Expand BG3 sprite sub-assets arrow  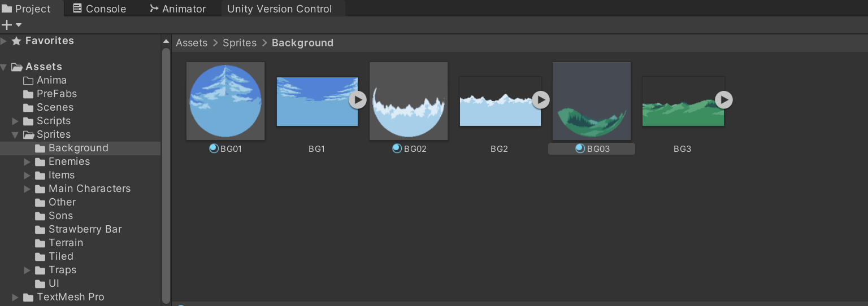point(724,100)
